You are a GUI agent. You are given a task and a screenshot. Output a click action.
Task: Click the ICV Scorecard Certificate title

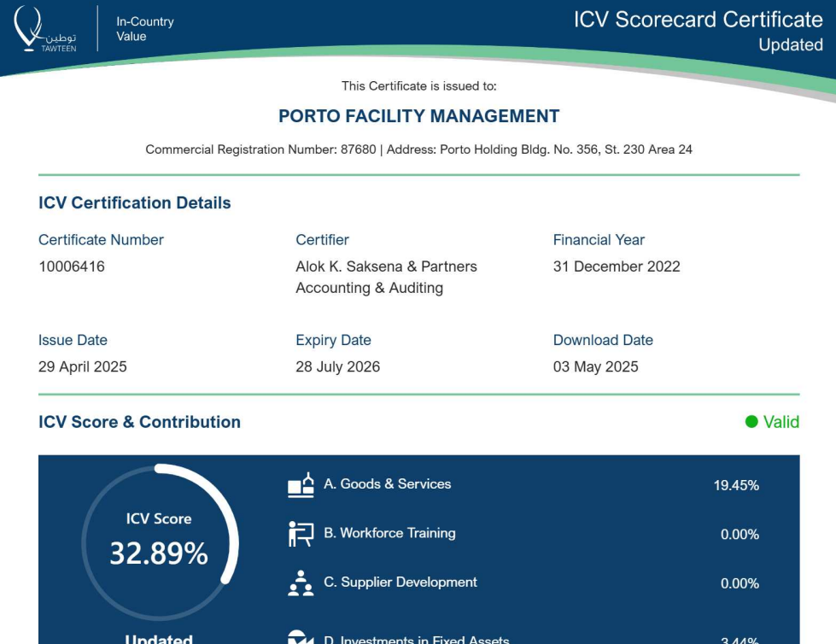click(x=698, y=20)
